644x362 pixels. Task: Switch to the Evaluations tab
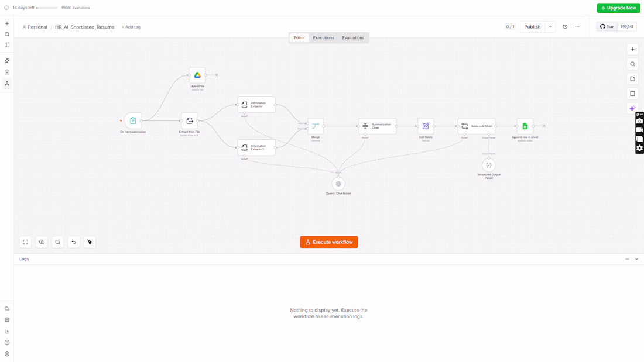[353, 38]
